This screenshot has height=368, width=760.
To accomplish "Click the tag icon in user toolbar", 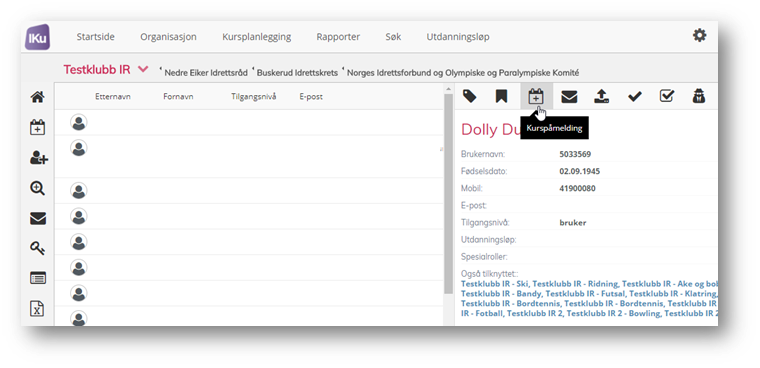I will (x=469, y=96).
